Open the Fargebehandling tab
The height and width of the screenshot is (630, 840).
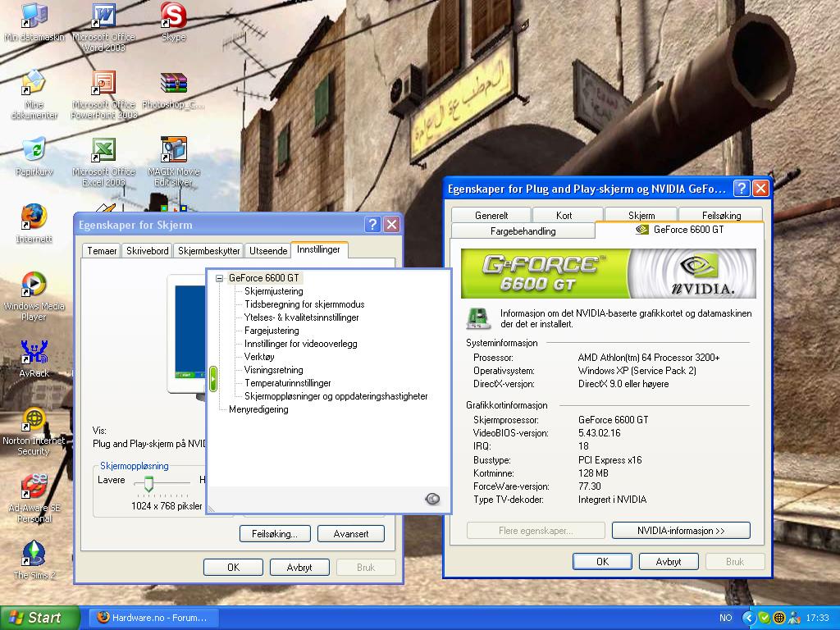click(523, 231)
